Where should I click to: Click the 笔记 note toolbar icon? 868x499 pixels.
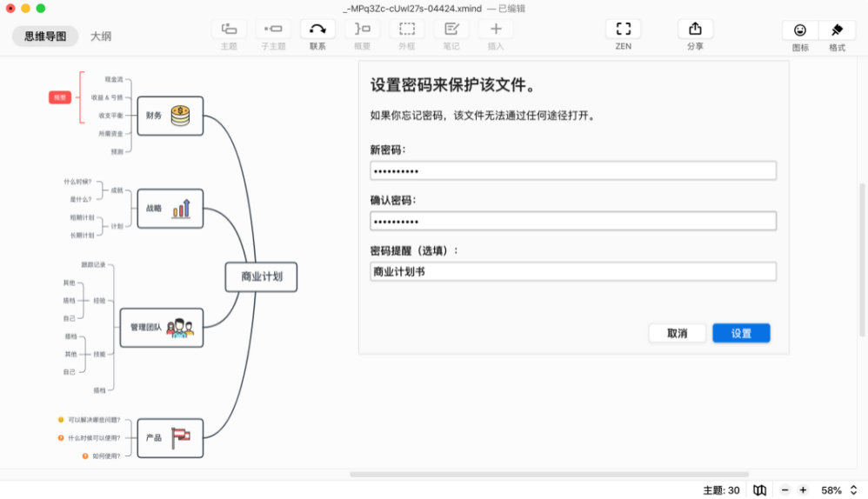pyautogui.click(x=451, y=29)
